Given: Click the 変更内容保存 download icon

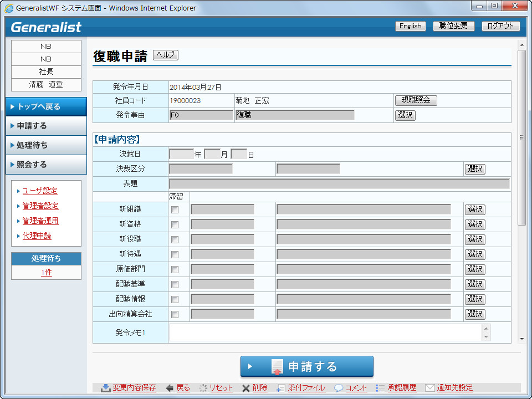Looking at the screenshot, I should (x=105, y=388).
